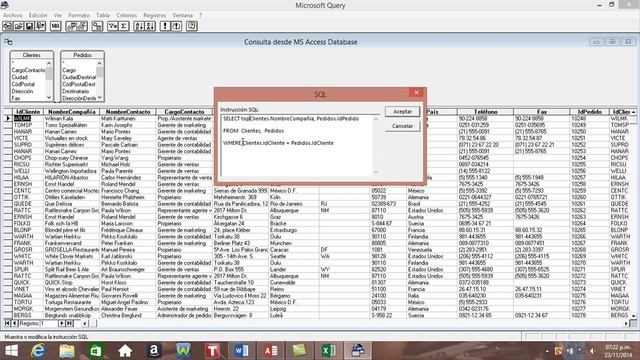The height and width of the screenshot is (360, 640).
Task: Open the Registros menu
Action: coord(155,15)
